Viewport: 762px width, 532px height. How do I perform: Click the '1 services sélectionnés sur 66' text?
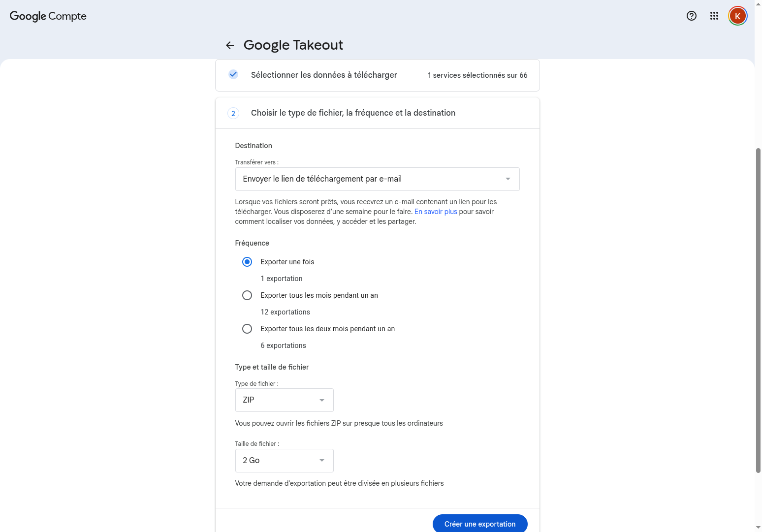click(477, 75)
